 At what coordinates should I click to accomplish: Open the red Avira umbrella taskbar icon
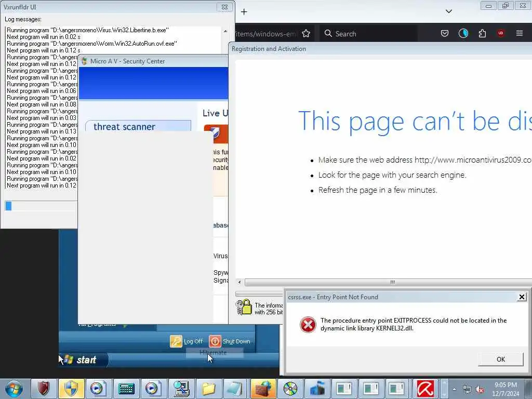[425, 389]
